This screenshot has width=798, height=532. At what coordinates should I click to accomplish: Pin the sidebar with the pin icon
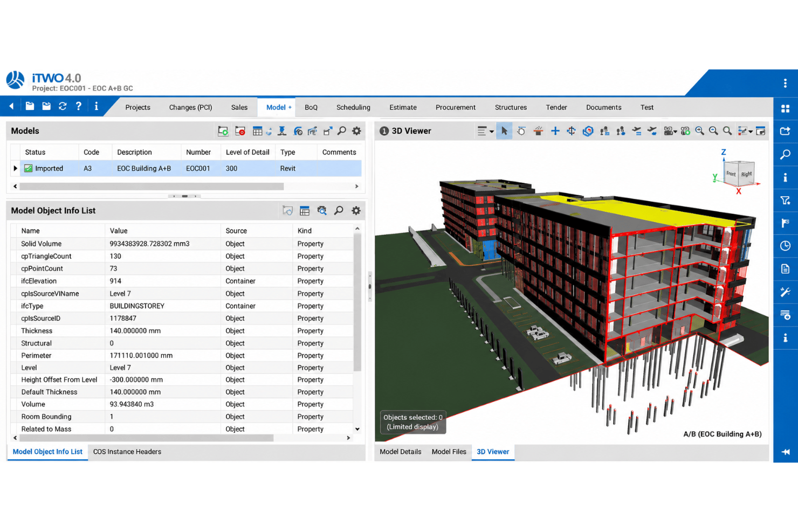(785, 452)
